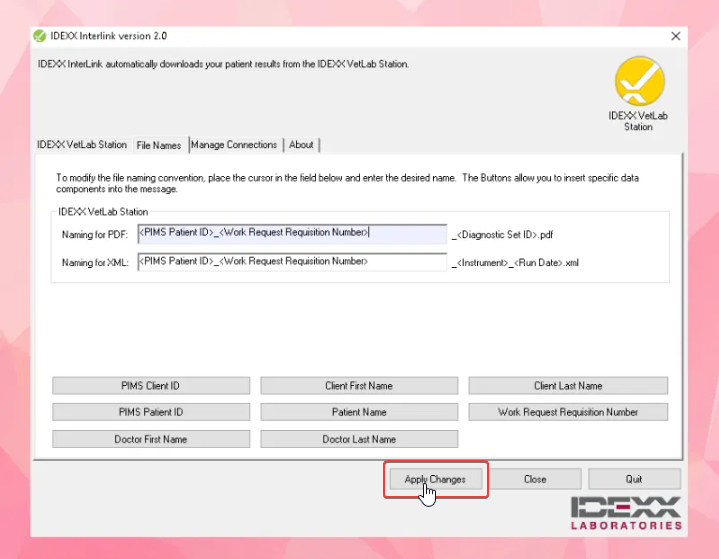719x559 pixels.
Task: Insert Doctor Last Name component
Action: click(359, 439)
